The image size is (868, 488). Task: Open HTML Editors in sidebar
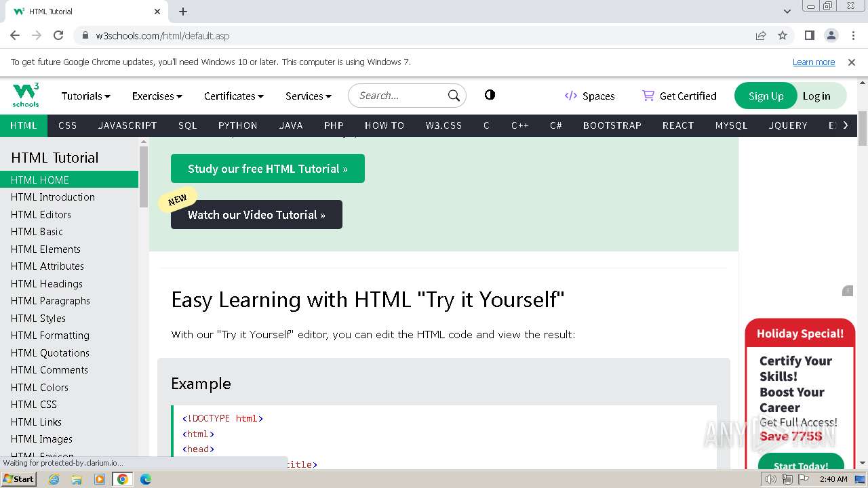69,214
